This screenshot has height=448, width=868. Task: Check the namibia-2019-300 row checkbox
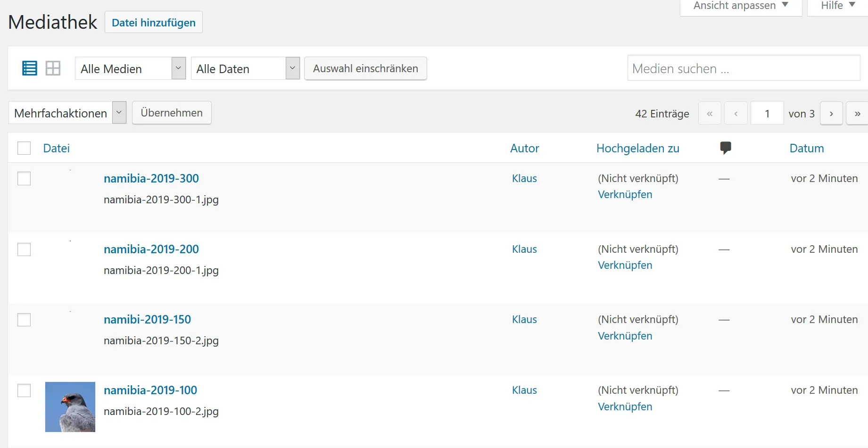click(x=24, y=179)
